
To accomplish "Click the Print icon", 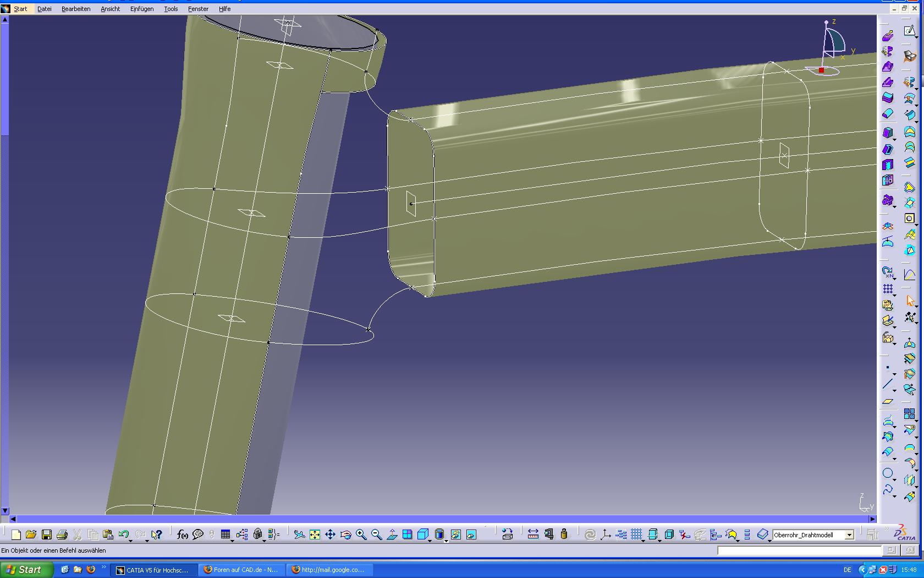I will point(62,535).
